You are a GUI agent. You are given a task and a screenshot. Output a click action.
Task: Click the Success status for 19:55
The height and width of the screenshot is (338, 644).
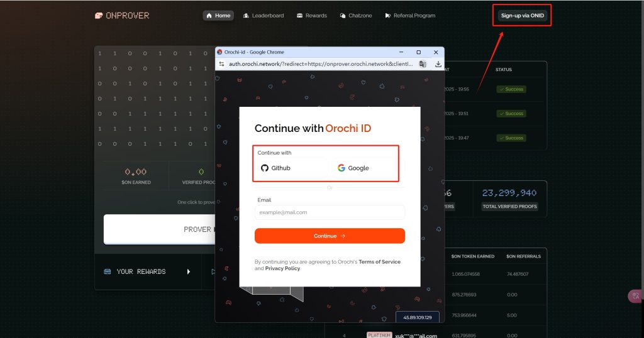(511, 89)
